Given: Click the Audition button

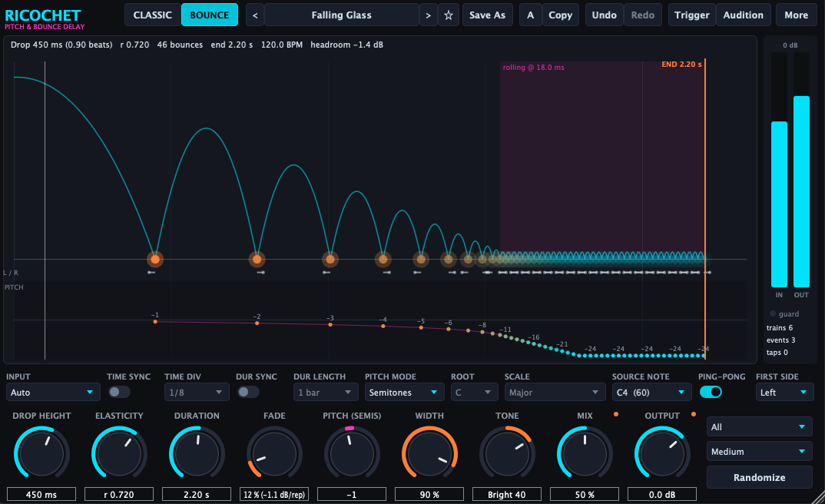Looking at the screenshot, I should pos(743,15).
